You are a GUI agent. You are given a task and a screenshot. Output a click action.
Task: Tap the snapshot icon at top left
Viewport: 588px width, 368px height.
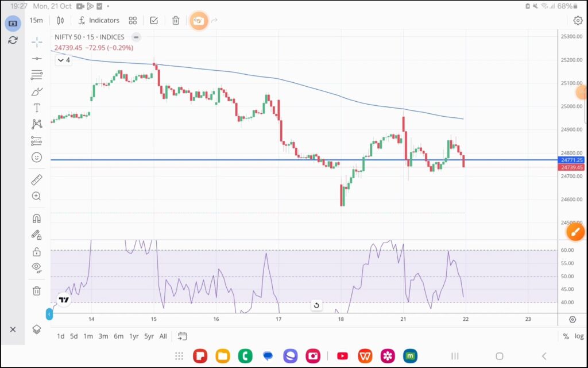[13, 23]
